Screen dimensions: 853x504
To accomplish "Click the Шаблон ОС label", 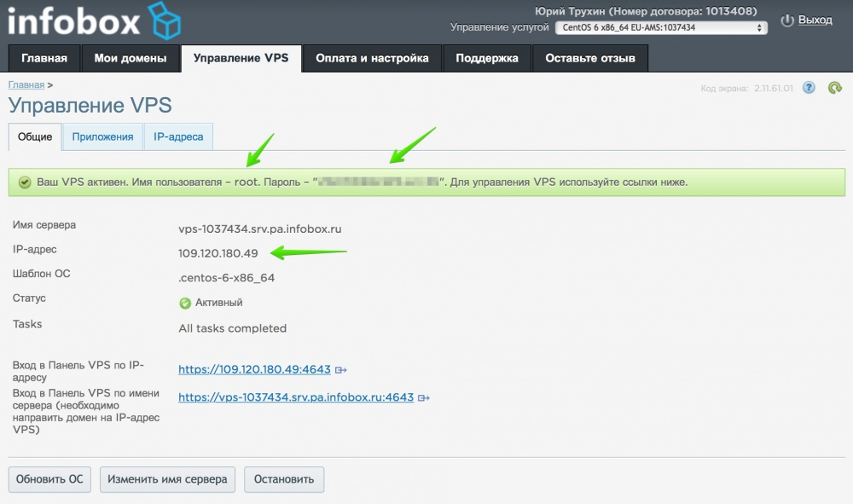I will (41, 274).
